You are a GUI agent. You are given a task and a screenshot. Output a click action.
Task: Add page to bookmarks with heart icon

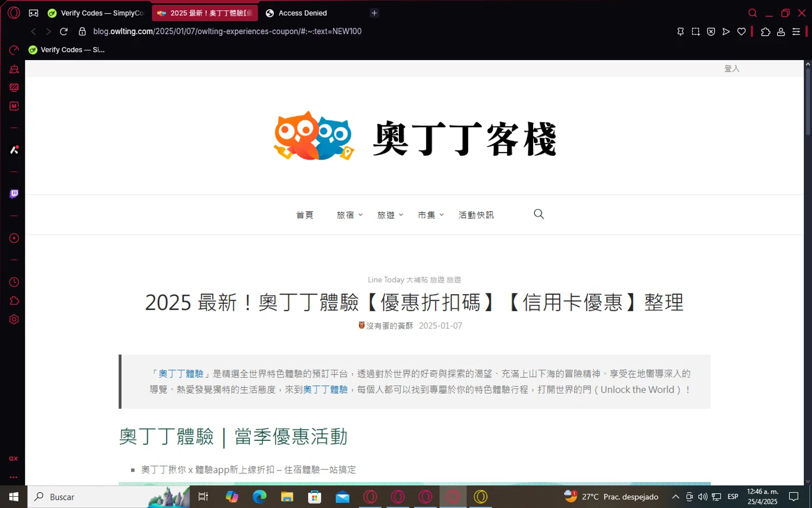741,32
